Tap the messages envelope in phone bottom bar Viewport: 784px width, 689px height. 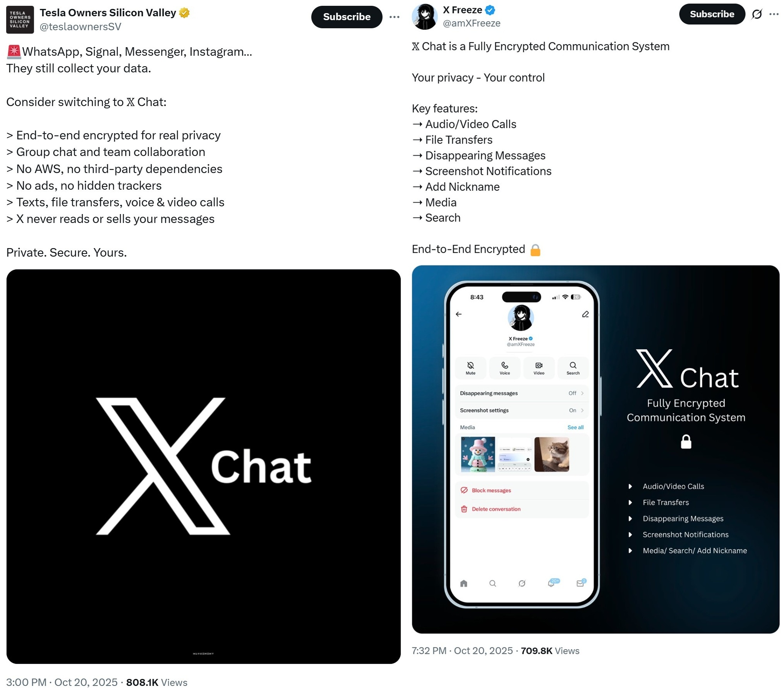coord(580,583)
